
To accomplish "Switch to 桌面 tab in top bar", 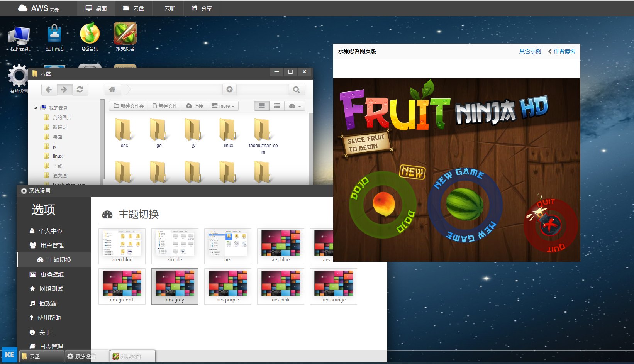I will 96,8.
